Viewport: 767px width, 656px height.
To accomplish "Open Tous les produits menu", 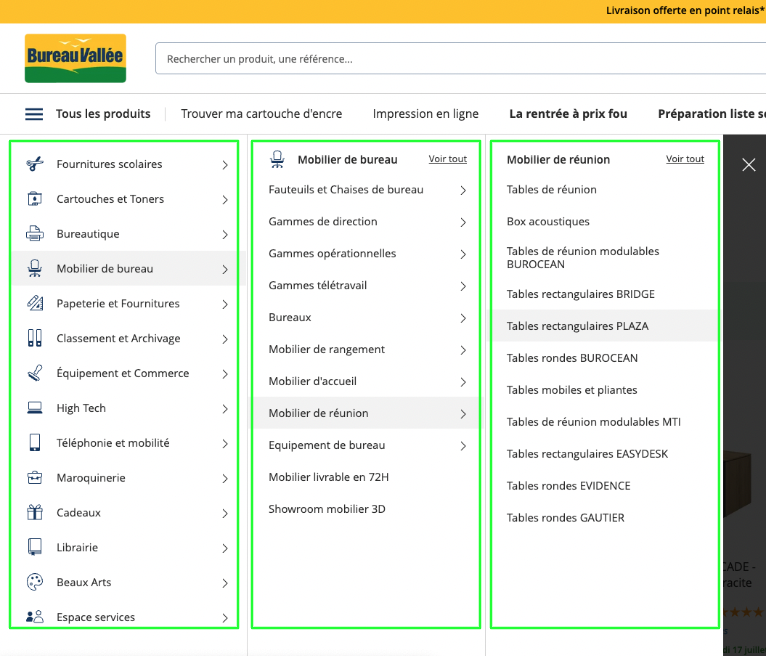I will click(x=103, y=114).
